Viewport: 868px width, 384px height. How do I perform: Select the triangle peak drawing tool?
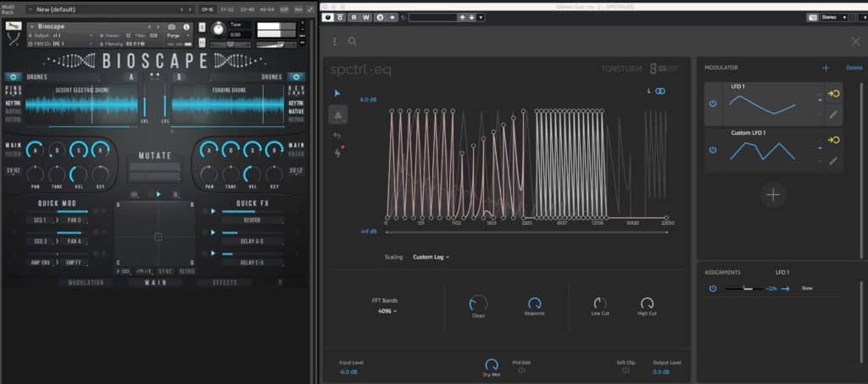click(x=338, y=114)
